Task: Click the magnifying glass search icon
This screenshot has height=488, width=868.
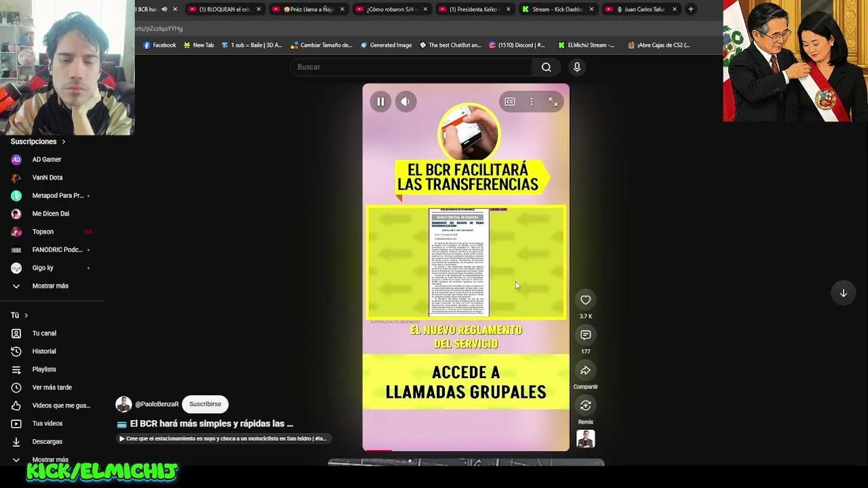Action: pyautogui.click(x=547, y=67)
